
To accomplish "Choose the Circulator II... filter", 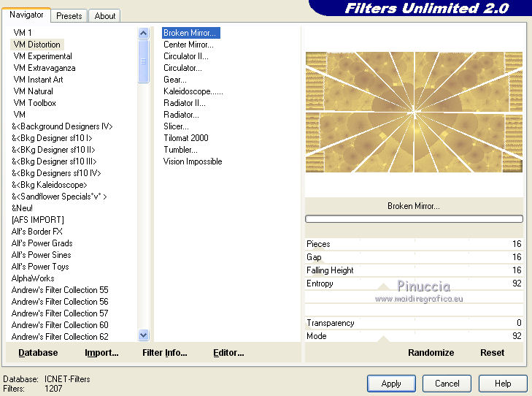I will (186, 56).
